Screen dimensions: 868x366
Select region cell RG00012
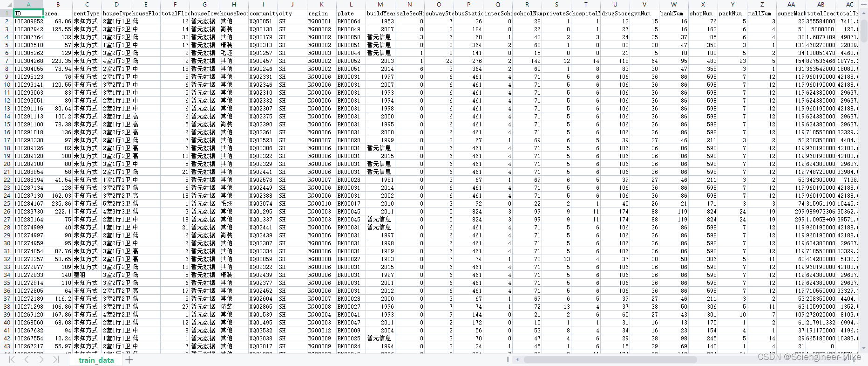pyautogui.click(x=322, y=330)
